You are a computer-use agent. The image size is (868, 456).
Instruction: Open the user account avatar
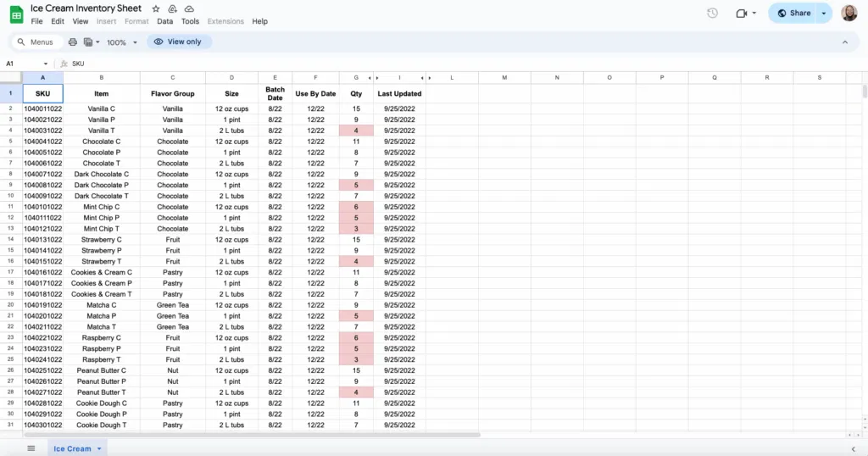pyautogui.click(x=849, y=14)
